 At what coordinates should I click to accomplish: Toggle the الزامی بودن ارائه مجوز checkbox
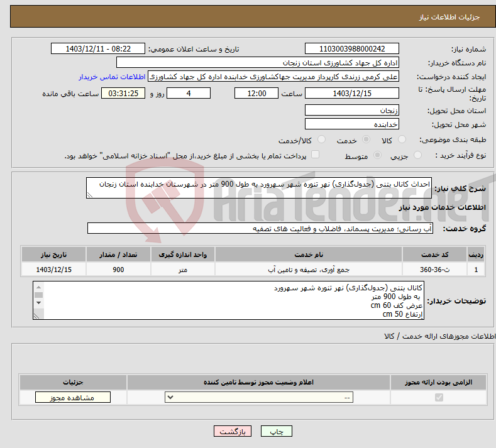coord(439,397)
